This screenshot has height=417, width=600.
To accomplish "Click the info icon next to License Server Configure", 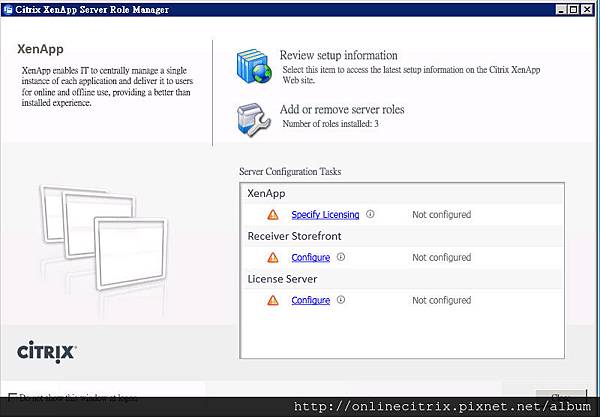I will (341, 300).
